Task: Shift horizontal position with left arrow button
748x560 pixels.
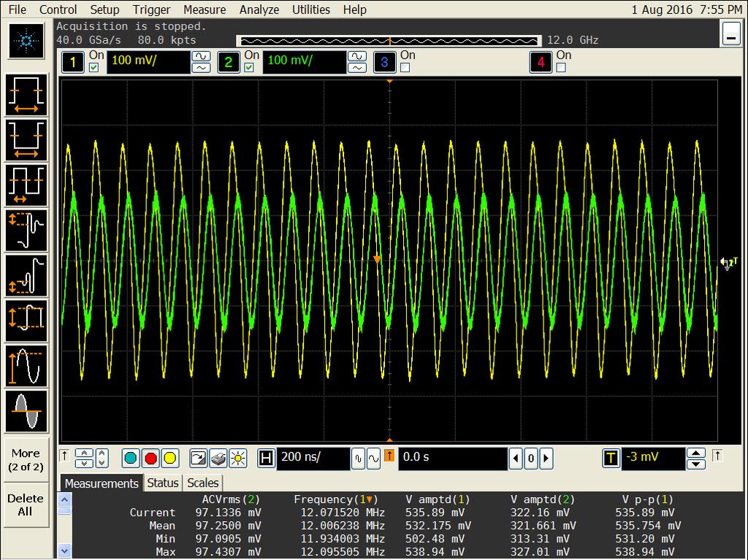Action: tap(515, 459)
